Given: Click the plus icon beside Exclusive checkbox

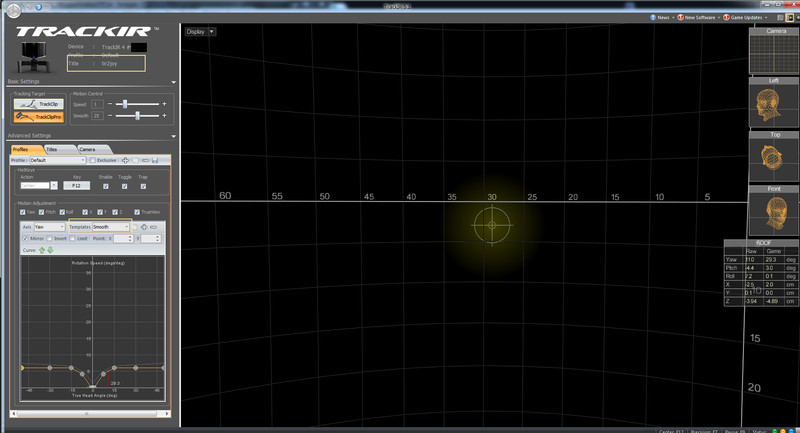Looking at the screenshot, I should 125,160.
